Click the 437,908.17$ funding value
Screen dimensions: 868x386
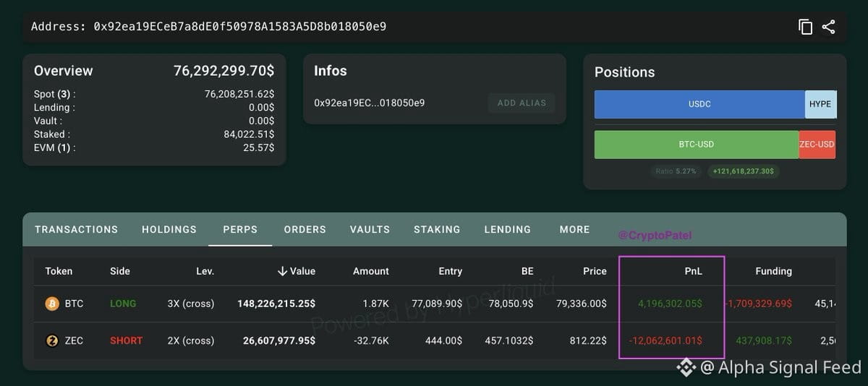[x=764, y=340]
